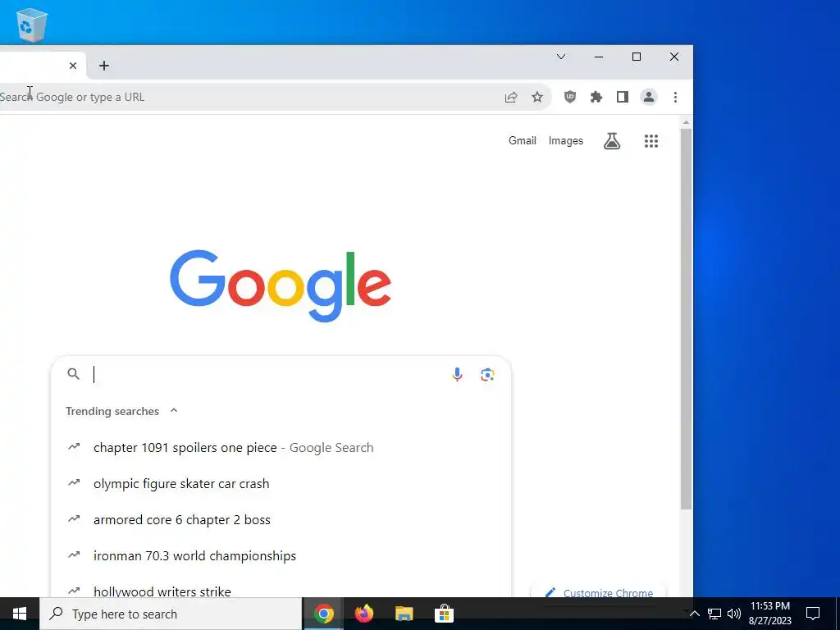
Task: Click the Chrome taskbar icon
Action: 323,614
